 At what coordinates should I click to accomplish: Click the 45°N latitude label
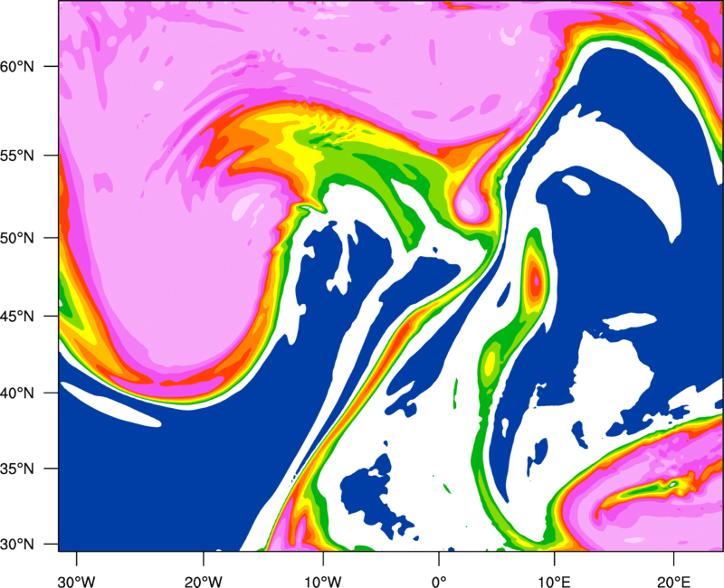[x=17, y=317]
